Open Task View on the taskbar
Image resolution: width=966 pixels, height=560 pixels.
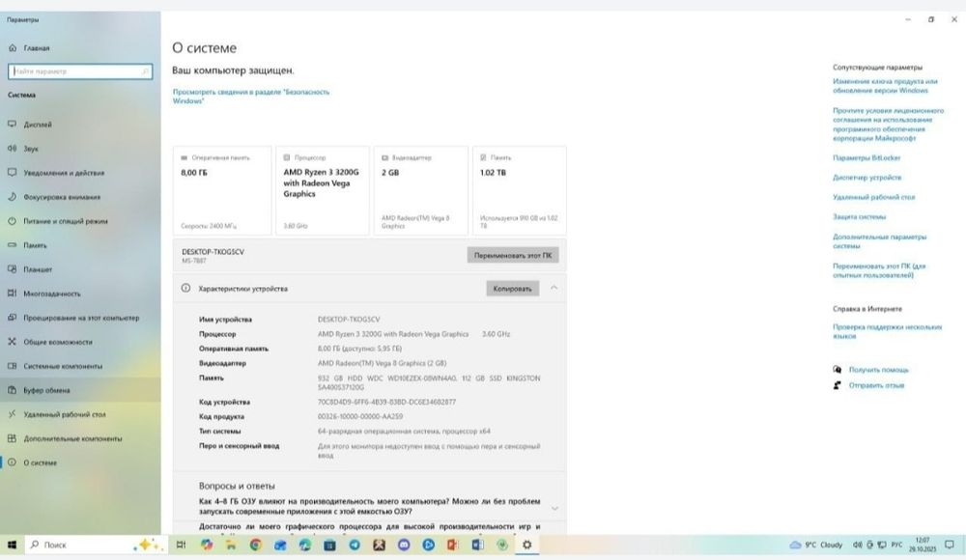[182, 545]
